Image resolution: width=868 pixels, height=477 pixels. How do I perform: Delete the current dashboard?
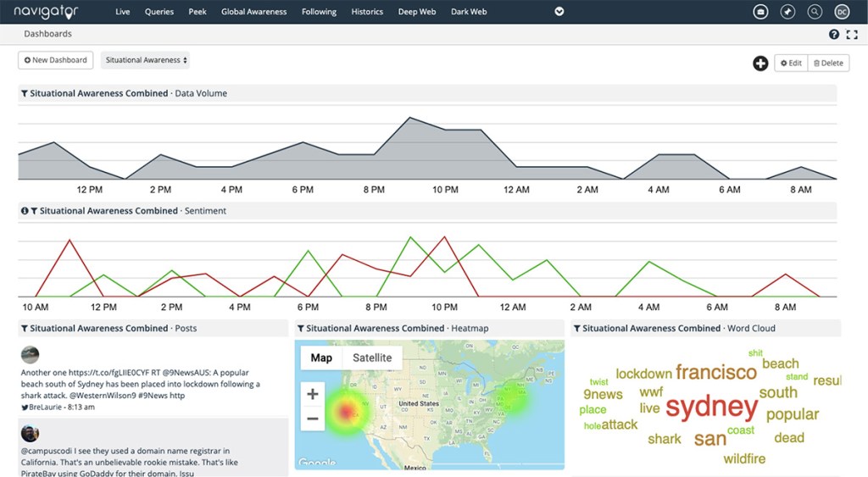pos(829,63)
